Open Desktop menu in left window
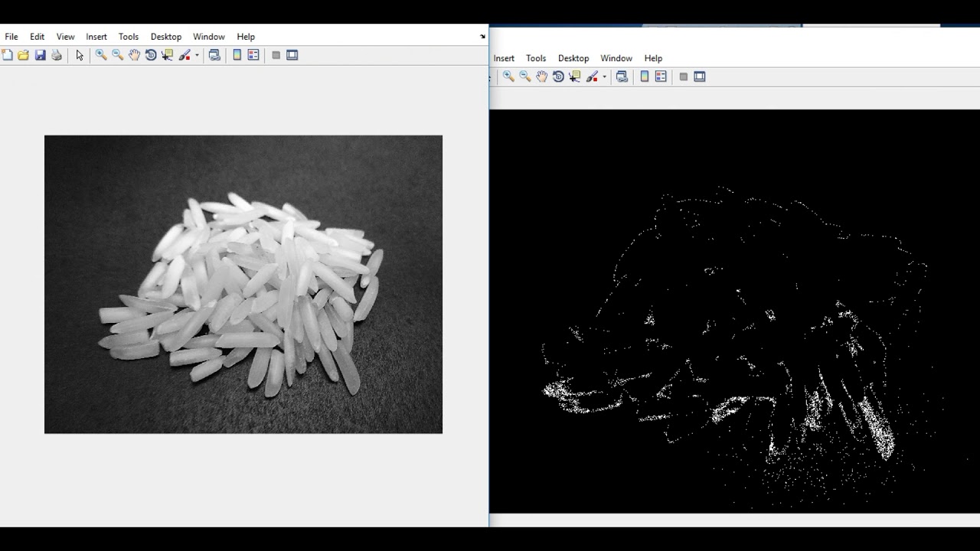This screenshot has height=551, width=980. (x=166, y=37)
